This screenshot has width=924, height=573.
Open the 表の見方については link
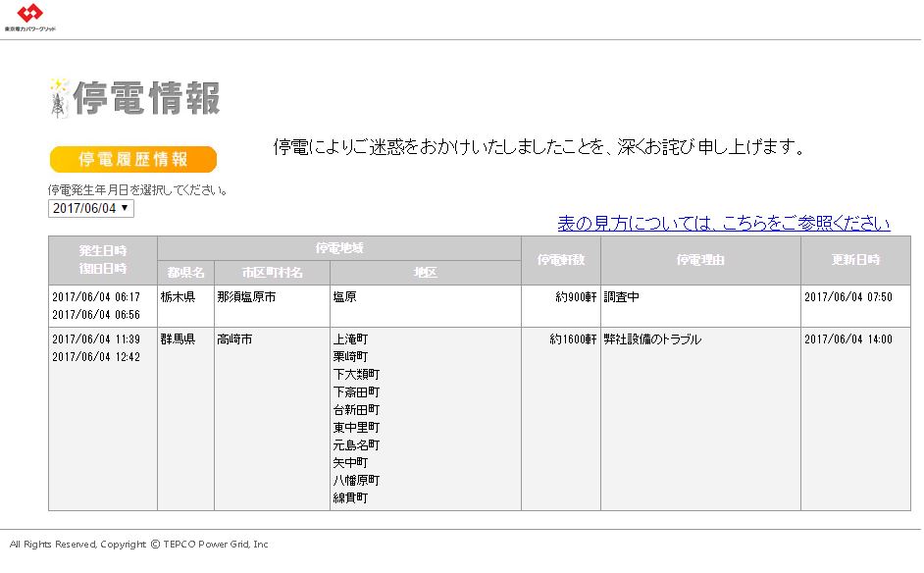[x=723, y=224]
